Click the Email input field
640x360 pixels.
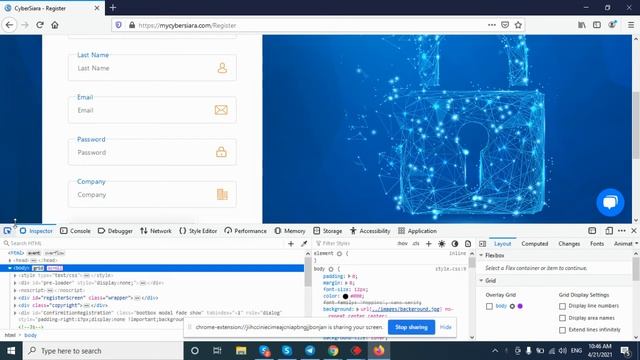(x=152, y=110)
